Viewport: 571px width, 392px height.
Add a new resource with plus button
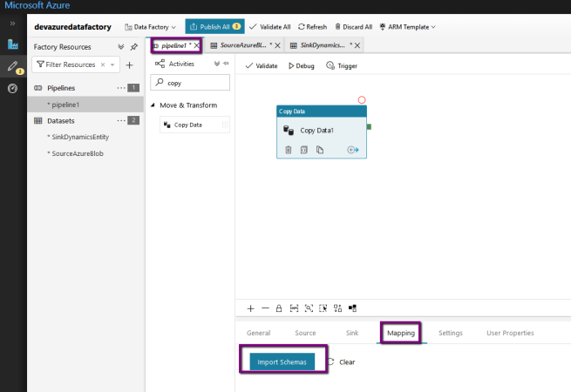tap(129, 64)
